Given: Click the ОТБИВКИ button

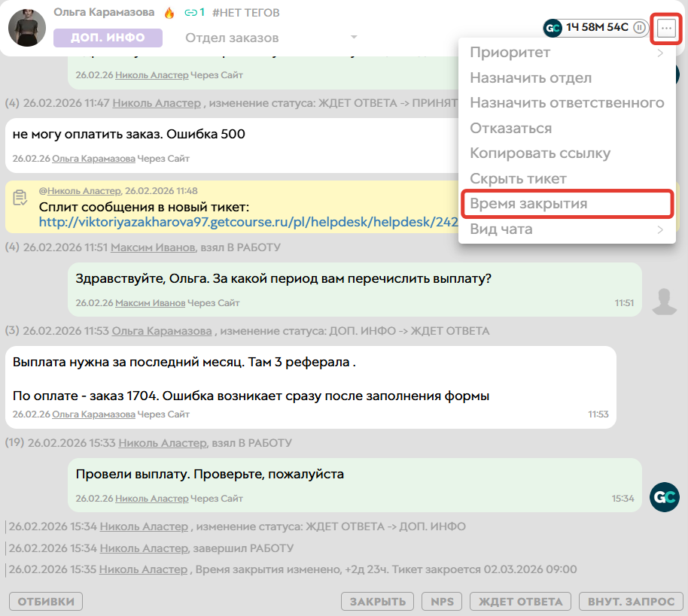Looking at the screenshot, I should (x=46, y=602).
